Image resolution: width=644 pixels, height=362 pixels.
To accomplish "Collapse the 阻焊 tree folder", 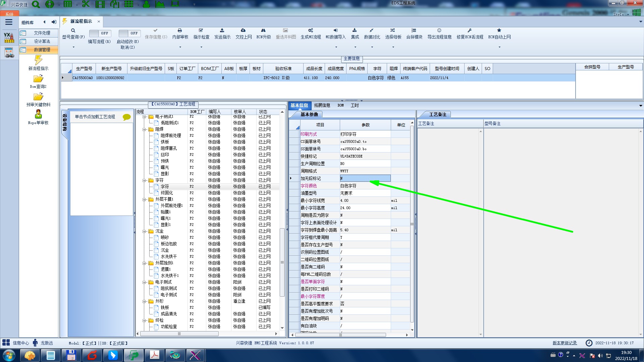I will (x=144, y=129).
